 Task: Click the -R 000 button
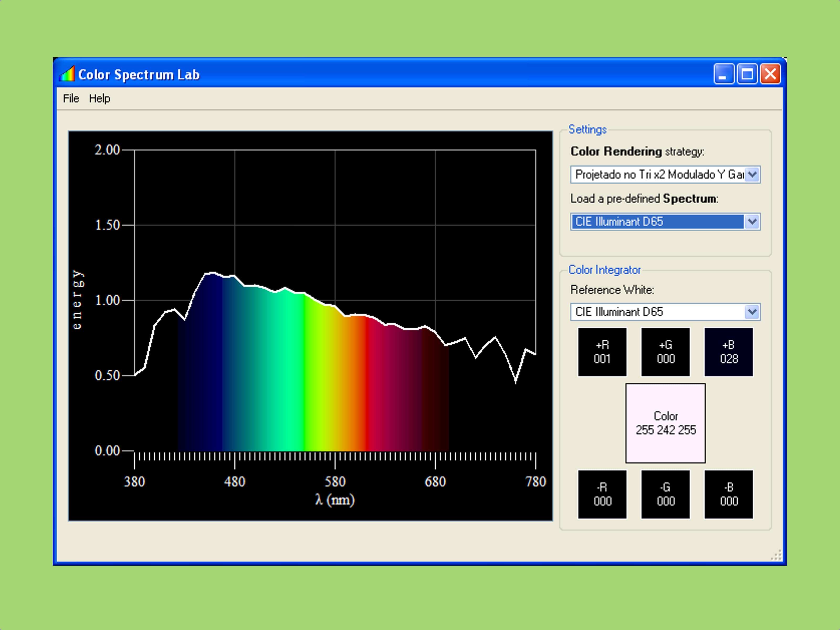click(x=602, y=494)
